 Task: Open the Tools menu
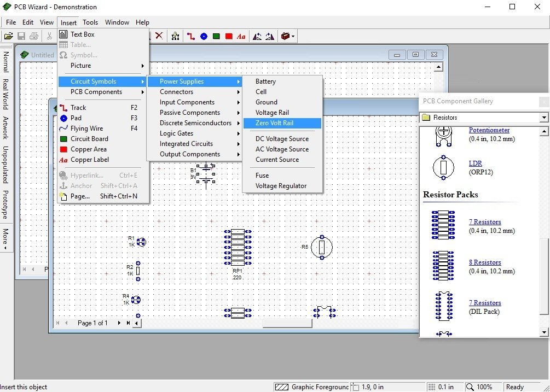point(90,22)
